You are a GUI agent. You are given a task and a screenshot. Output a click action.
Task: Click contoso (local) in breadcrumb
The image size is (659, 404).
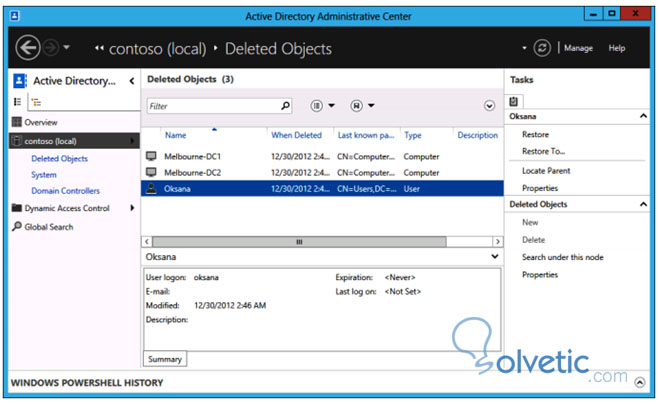pos(158,49)
